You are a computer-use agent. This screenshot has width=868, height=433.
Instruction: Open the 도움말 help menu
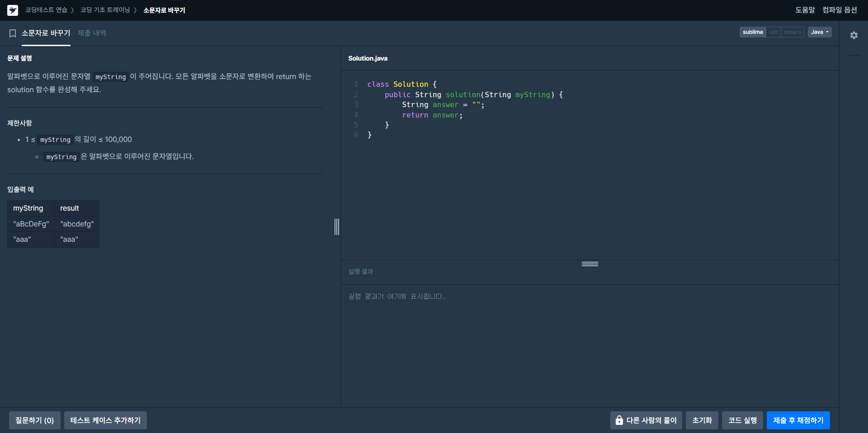(805, 10)
